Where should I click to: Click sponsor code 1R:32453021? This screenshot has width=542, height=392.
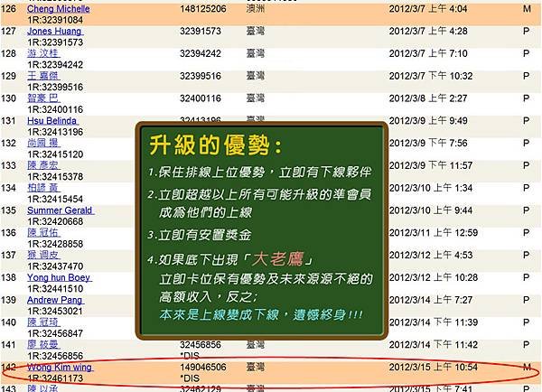click(55, 311)
